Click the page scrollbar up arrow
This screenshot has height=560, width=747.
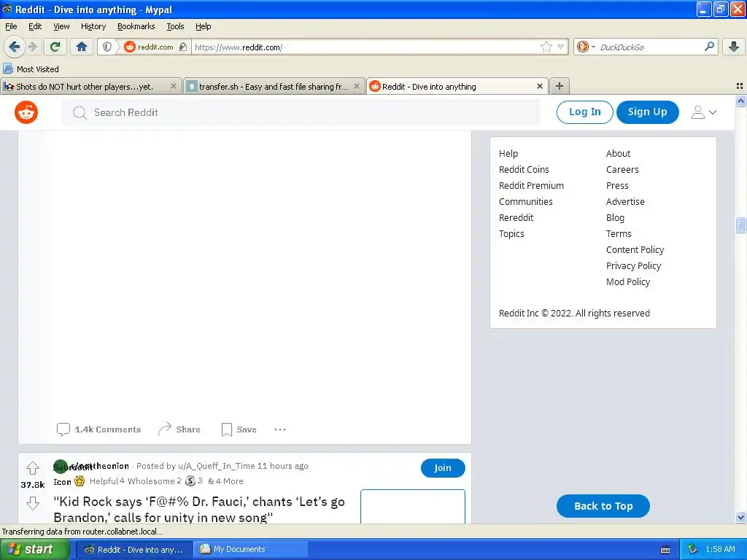click(740, 101)
